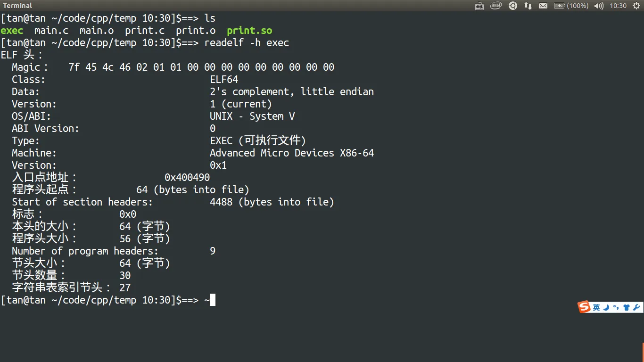Click 'Start of section headers:' label
Image resolution: width=644 pixels, height=362 pixels.
pos(83,202)
